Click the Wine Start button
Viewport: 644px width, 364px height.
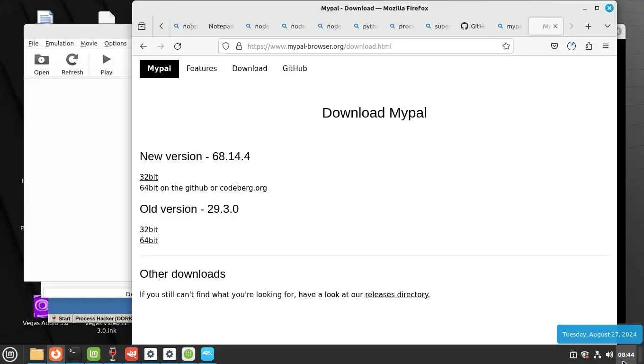tap(61, 318)
